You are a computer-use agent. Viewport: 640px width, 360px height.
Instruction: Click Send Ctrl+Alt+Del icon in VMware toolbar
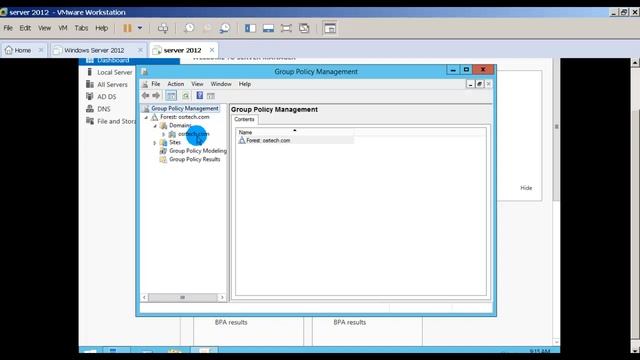163,28
